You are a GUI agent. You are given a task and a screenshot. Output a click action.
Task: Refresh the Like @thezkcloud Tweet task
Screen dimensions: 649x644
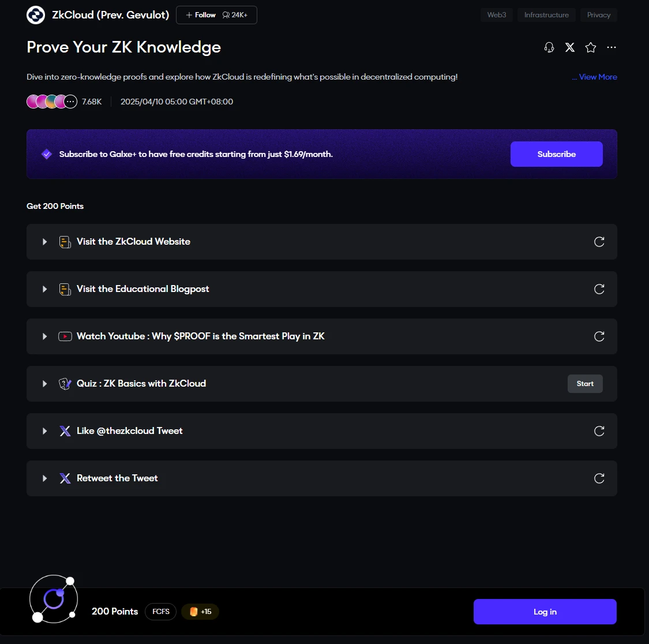[x=599, y=431]
